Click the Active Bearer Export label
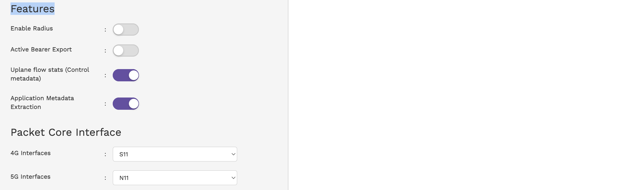Image resolution: width=644 pixels, height=190 pixels. 41,50
